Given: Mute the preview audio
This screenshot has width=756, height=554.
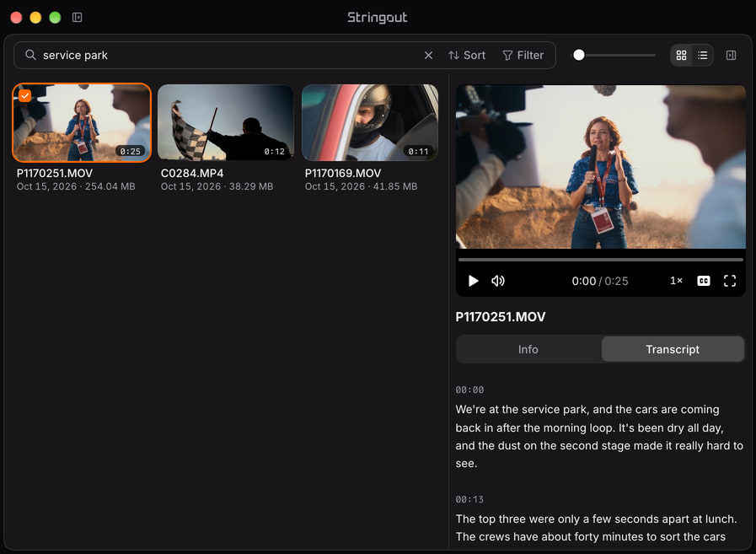Looking at the screenshot, I should coord(498,281).
